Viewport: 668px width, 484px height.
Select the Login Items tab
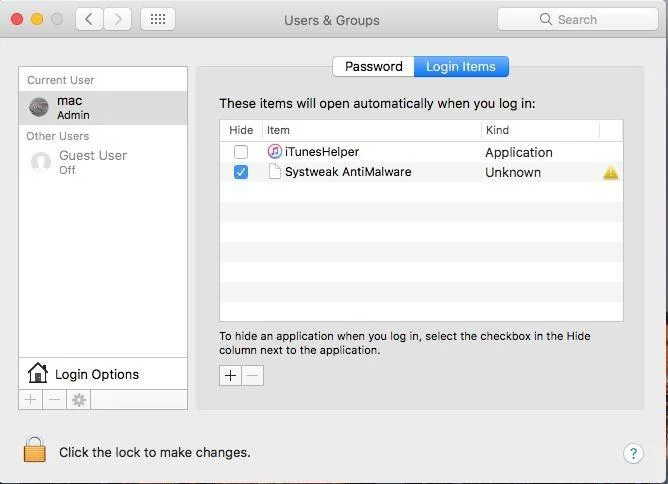(461, 67)
